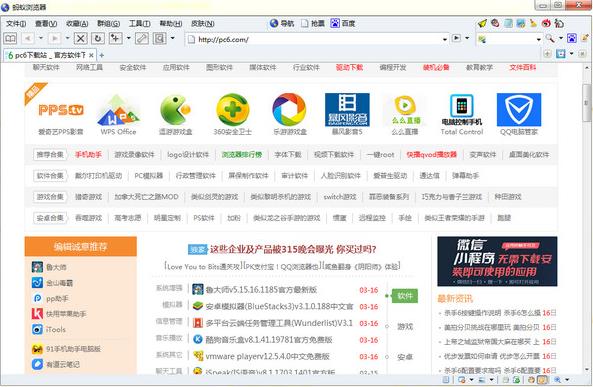This screenshot has width=593, height=387.
Task: Click the vertical scrollbar thumb
Action: [x=587, y=103]
